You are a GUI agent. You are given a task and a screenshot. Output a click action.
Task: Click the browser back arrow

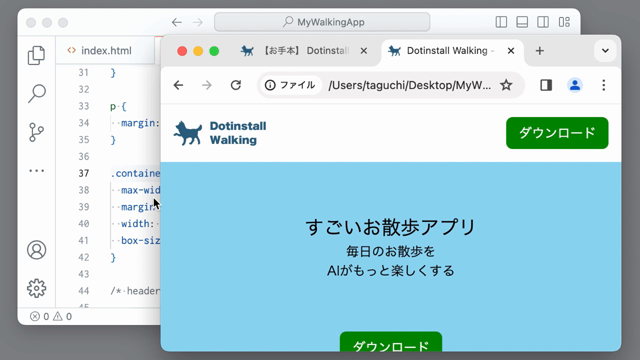tap(178, 85)
